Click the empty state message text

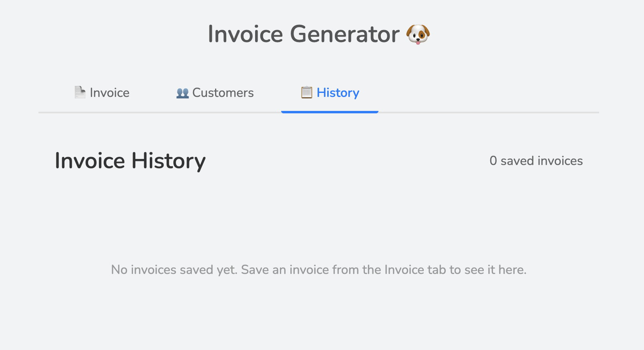pyautogui.click(x=319, y=270)
